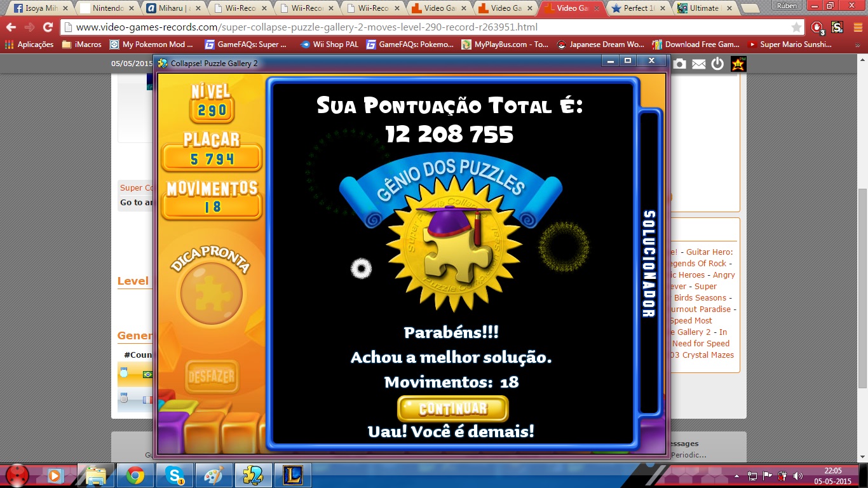
Task: Click the Desfazer undo button
Action: click(x=211, y=377)
